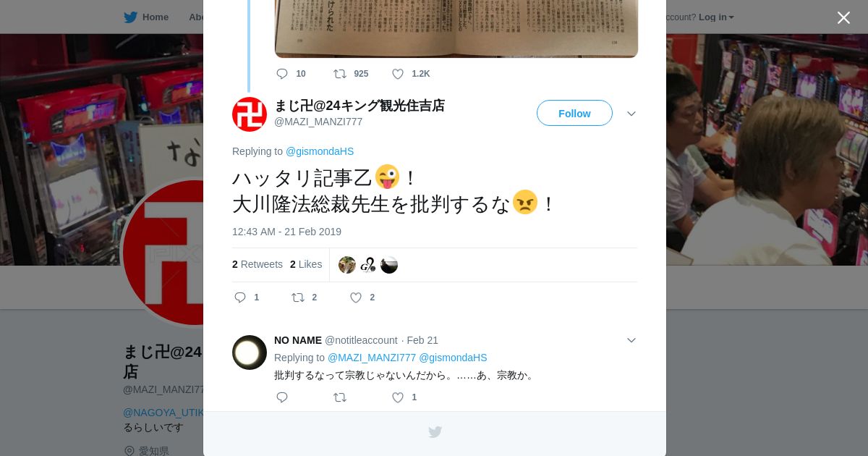
Task: Reply to NO NAME's tweet
Action: (282, 397)
